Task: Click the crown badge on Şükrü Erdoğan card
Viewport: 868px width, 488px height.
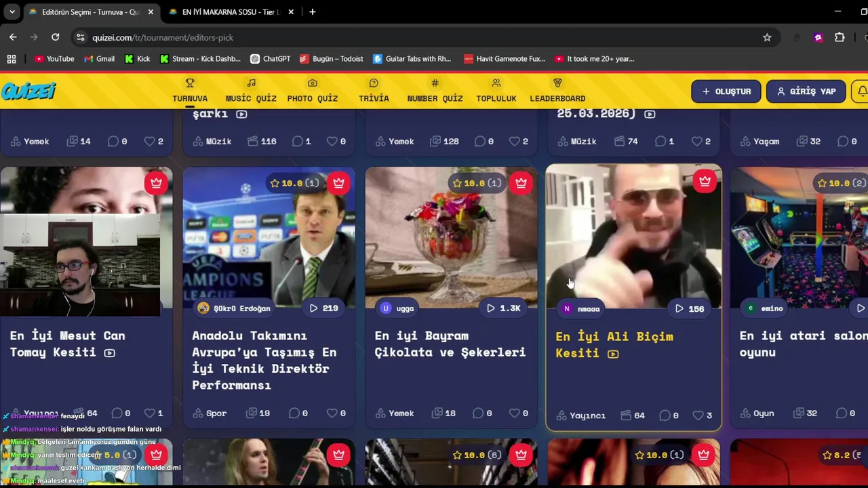Action: [338, 183]
